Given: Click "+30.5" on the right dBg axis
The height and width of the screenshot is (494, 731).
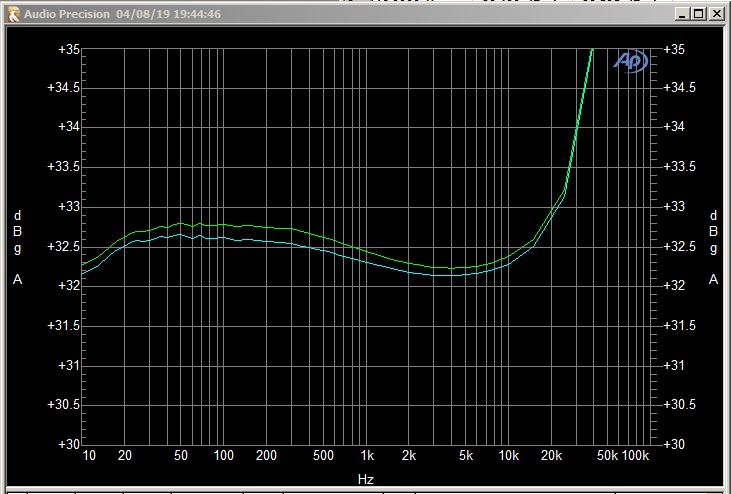Looking at the screenshot, I should [x=679, y=405].
